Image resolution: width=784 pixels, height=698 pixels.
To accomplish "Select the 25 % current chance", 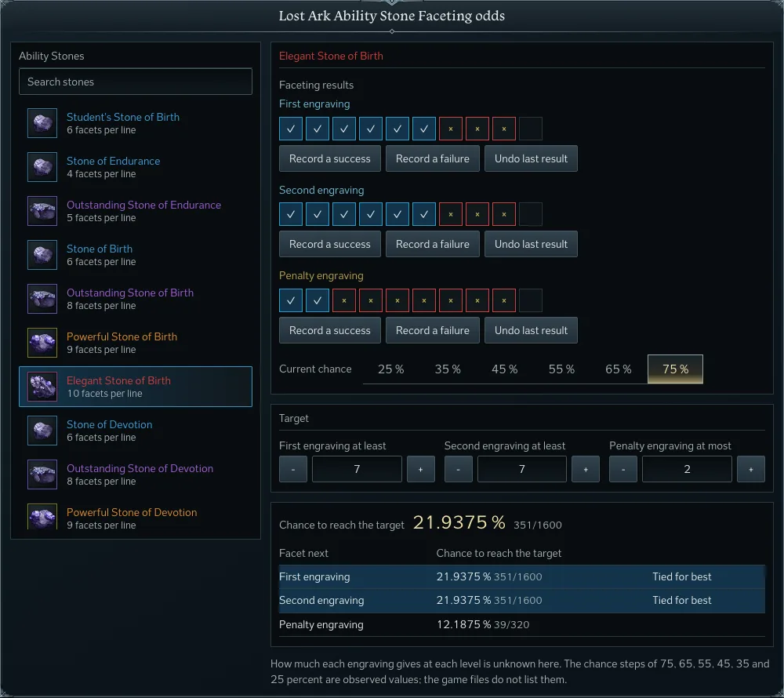I will click(x=391, y=369).
